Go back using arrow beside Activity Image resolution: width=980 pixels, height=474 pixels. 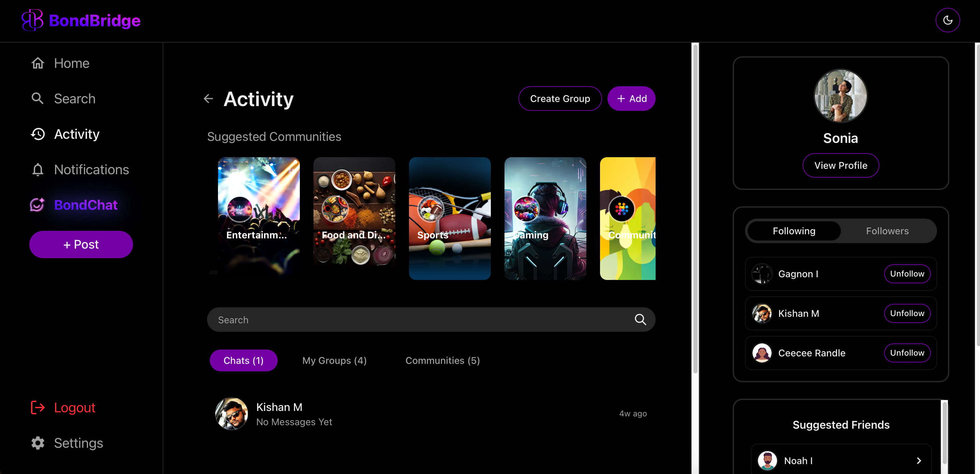208,99
